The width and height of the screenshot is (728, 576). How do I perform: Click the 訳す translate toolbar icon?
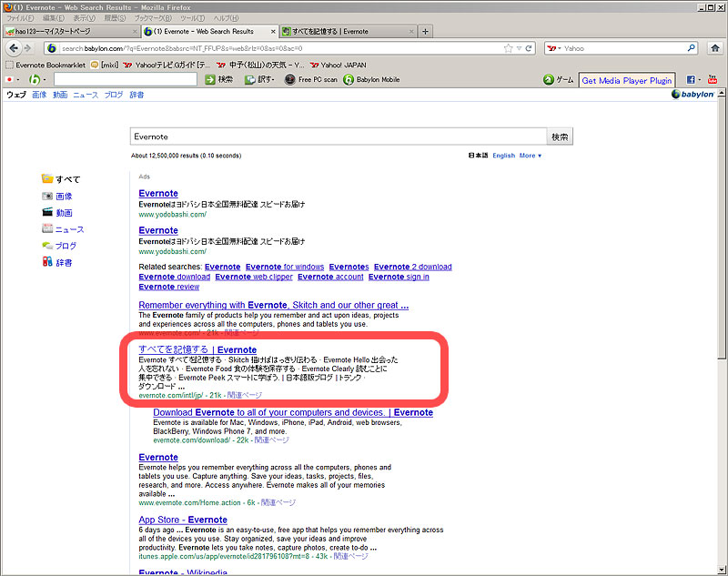click(250, 80)
